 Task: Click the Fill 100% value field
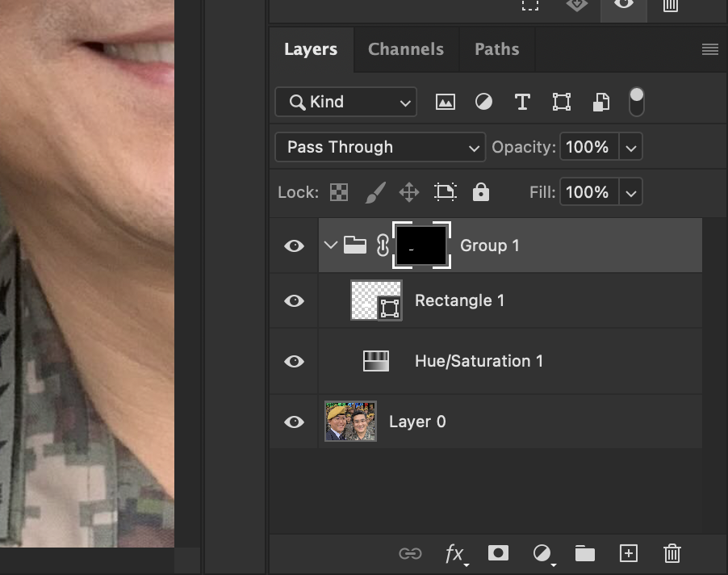point(588,192)
